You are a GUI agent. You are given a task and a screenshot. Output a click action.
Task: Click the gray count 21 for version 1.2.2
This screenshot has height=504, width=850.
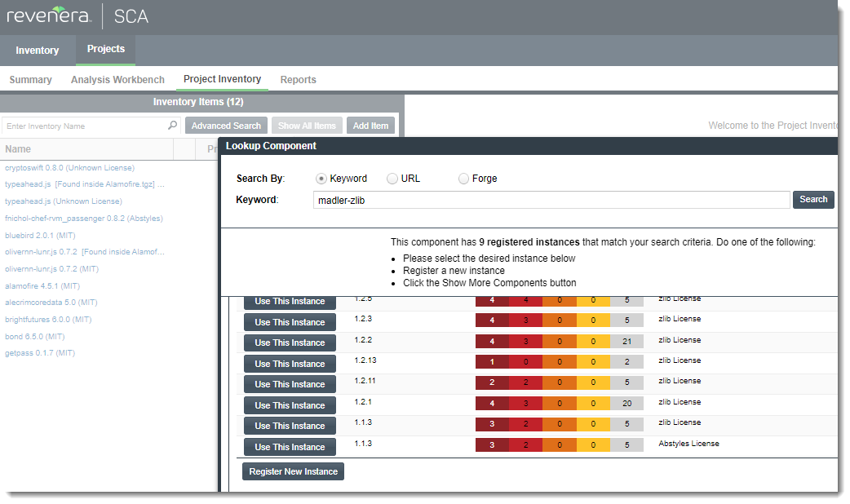[x=626, y=341]
